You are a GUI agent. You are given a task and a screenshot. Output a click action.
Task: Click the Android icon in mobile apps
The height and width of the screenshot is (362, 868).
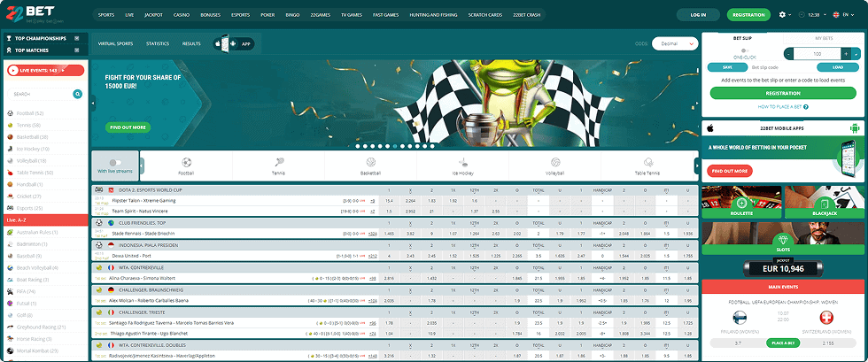pyautogui.click(x=854, y=128)
